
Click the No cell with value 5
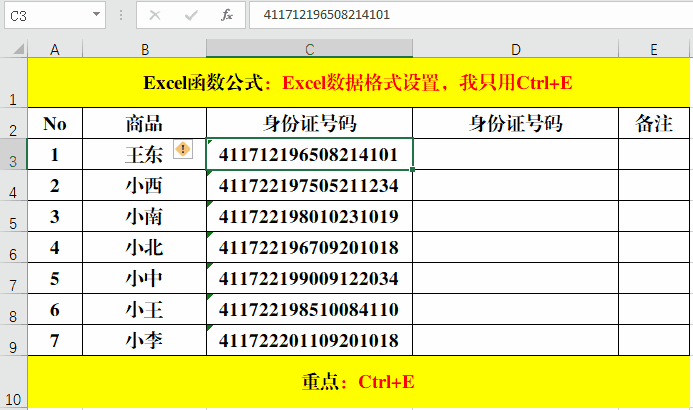click(x=55, y=278)
